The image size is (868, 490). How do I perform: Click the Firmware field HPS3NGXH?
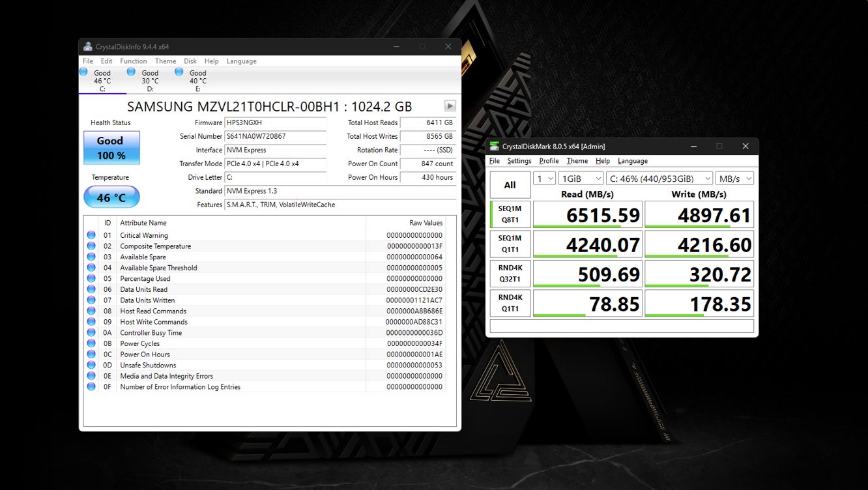tap(276, 122)
